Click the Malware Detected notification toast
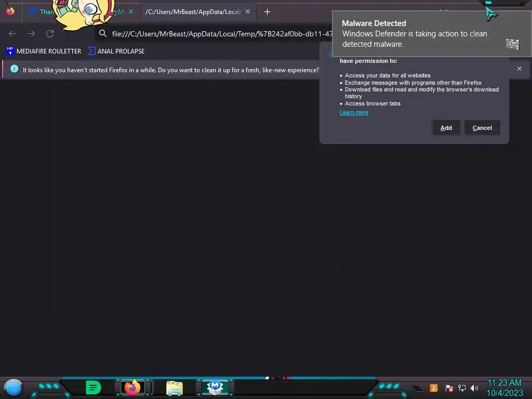Screen dimensions: 532x399 point(432,34)
